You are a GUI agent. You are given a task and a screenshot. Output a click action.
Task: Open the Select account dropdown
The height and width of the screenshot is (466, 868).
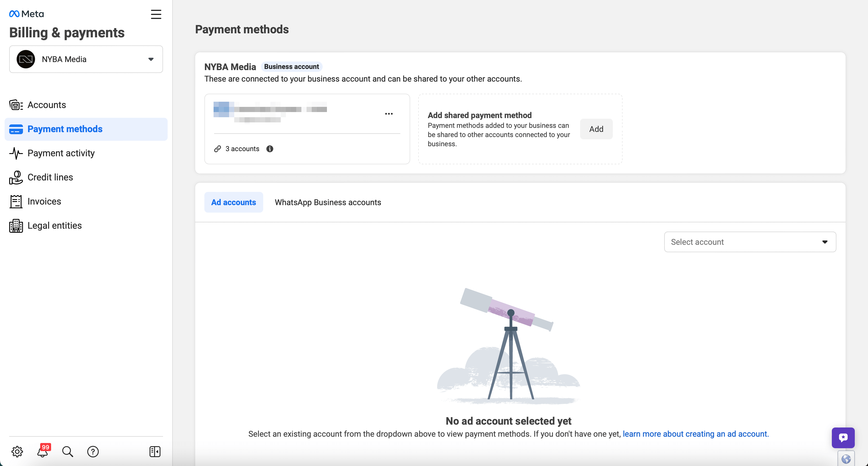click(x=750, y=242)
